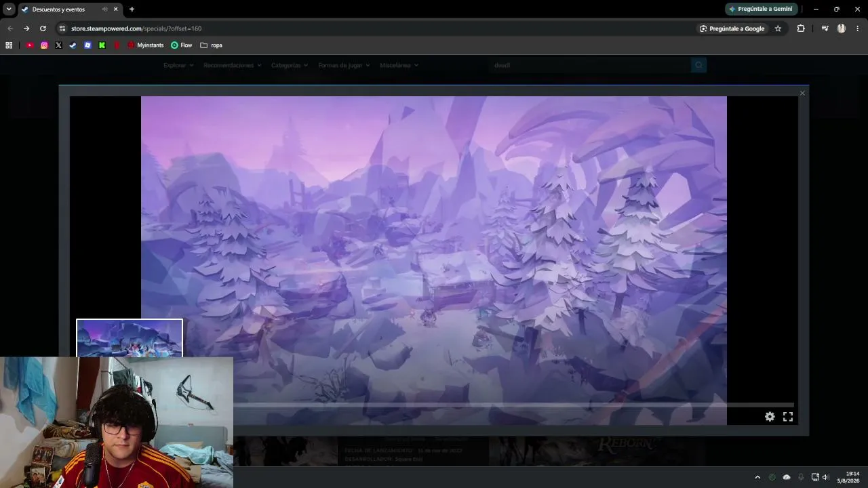Reload the Steam specials page
Image resolution: width=868 pixels, height=488 pixels.
43,28
